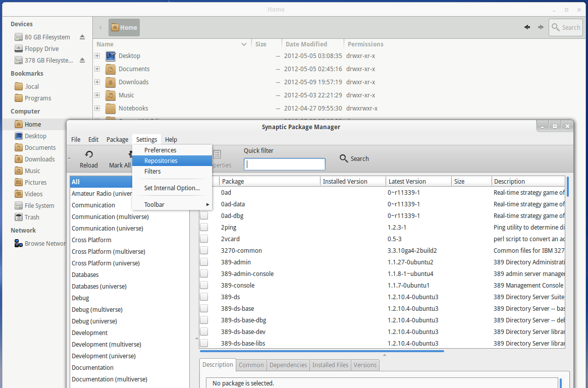The image size is (588, 388).
Task: Open Videos in the sidebar
Action: pos(28,194)
